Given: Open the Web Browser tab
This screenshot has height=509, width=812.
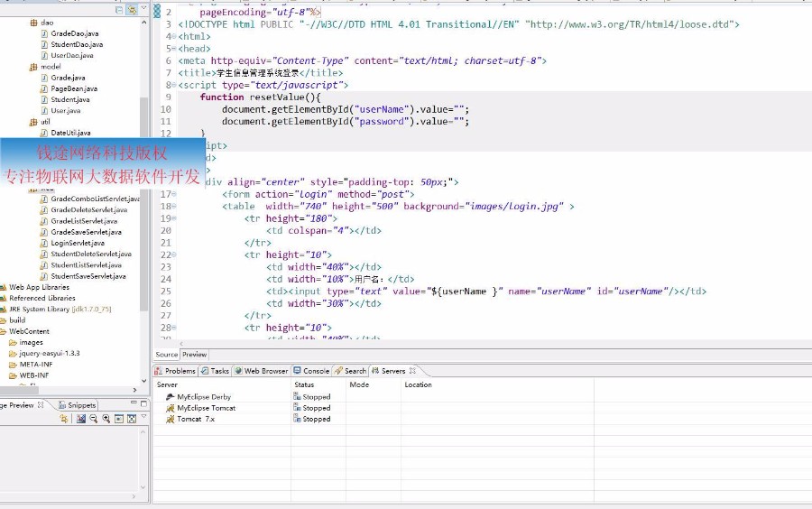Looking at the screenshot, I should pyautogui.click(x=261, y=371).
